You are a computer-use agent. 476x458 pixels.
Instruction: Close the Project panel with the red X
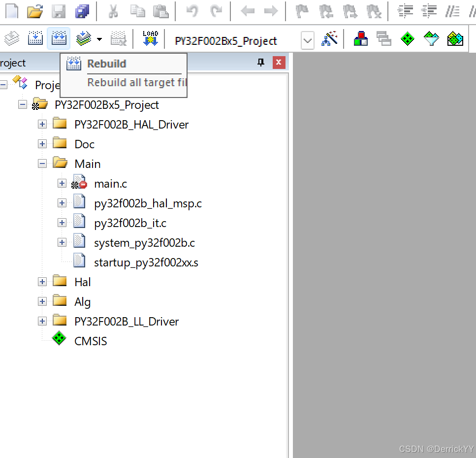point(279,63)
